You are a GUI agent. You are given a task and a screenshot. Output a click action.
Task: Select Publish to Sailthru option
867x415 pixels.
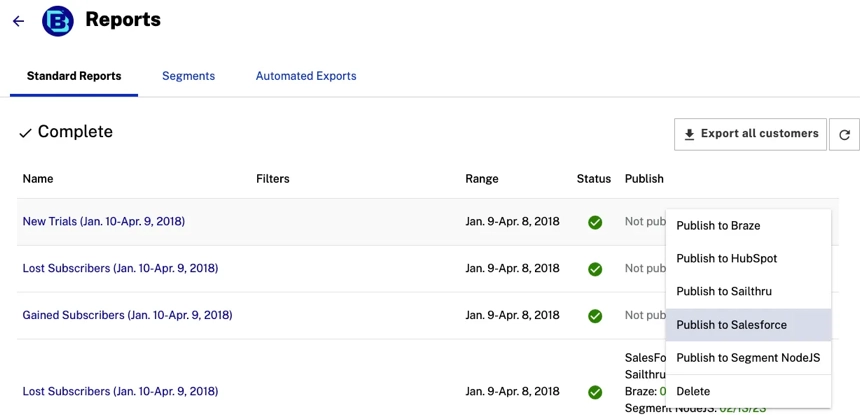click(723, 292)
